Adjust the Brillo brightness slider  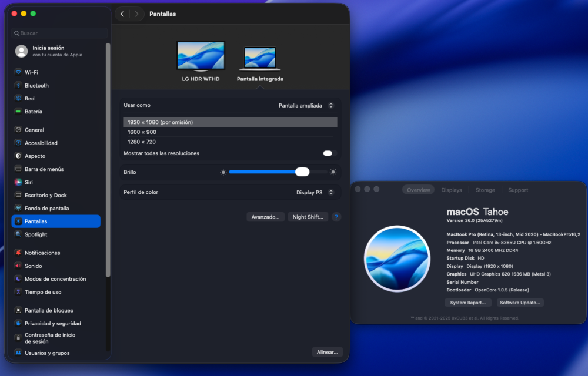coord(278,172)
